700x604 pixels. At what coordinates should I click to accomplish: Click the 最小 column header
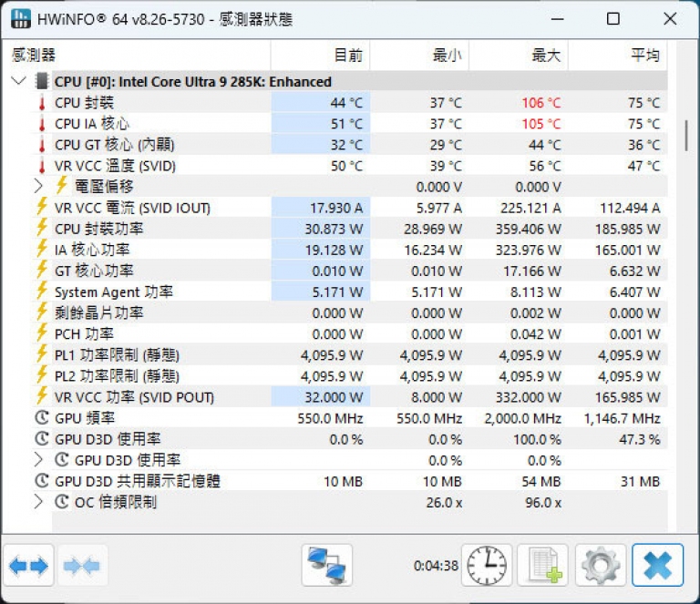pos(419,56)
